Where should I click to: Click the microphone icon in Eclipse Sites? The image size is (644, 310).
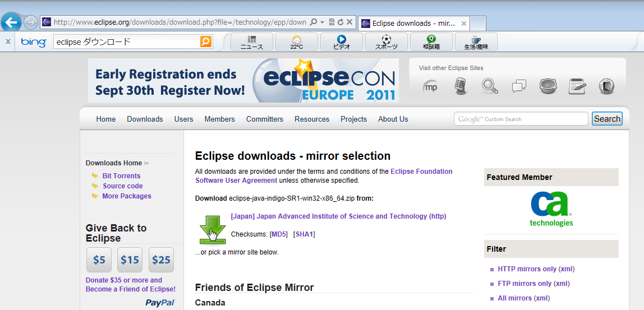coord(461,86)
